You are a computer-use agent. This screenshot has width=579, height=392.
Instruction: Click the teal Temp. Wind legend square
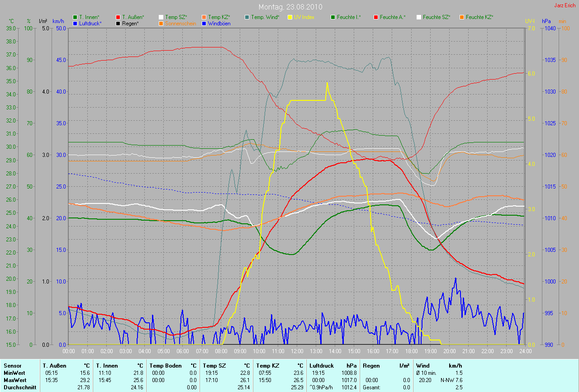point(247,17)
